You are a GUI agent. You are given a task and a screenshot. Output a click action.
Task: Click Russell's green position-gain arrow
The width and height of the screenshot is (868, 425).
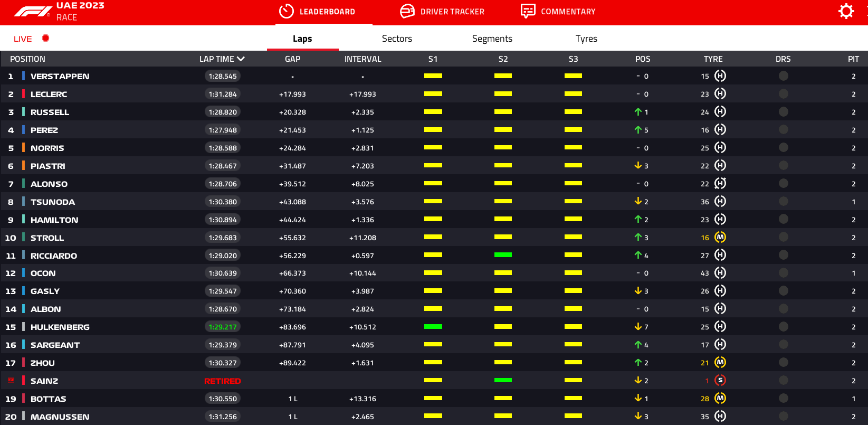638,112
